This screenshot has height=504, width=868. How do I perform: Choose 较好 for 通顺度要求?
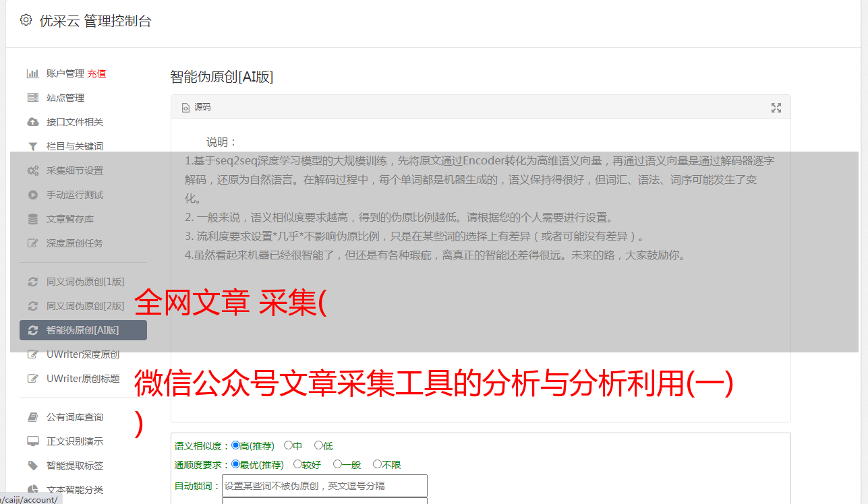click(x=297, y=464)
